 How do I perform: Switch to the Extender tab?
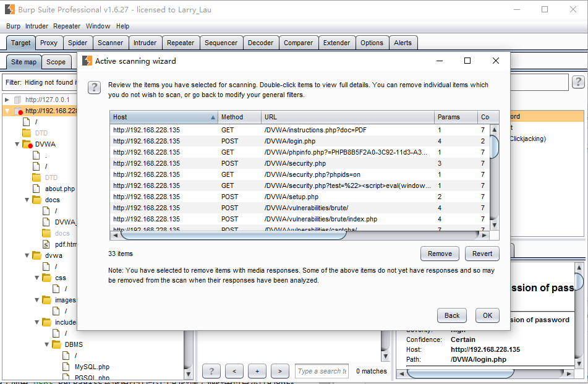[336, 43]
